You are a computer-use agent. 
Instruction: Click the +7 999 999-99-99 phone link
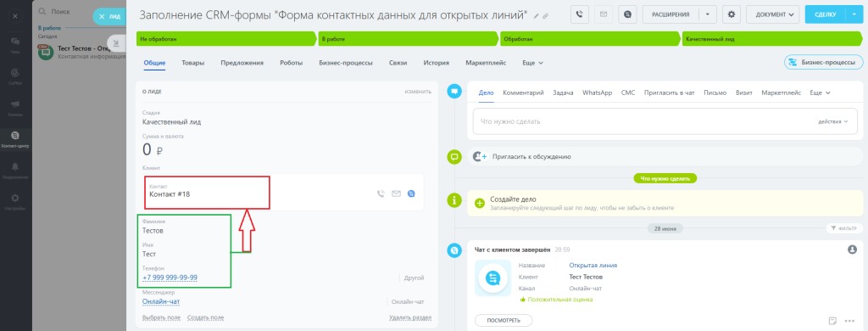[x=170, y=278]
